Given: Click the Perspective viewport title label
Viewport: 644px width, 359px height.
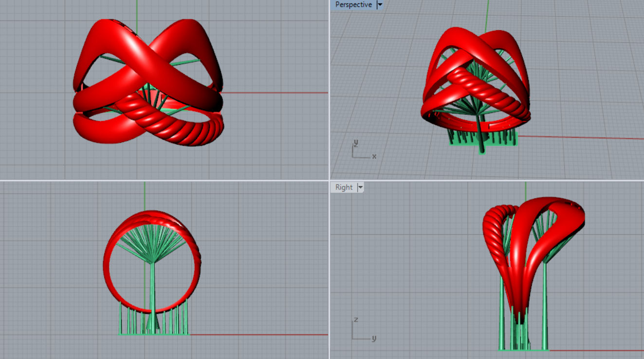Looking at the screenshot, I should click(353, 5).
